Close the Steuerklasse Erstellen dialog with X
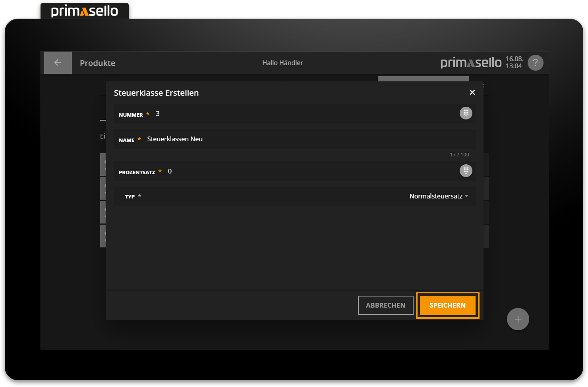The width and height of the screenshot is (588, 387). tap(472, 92)
